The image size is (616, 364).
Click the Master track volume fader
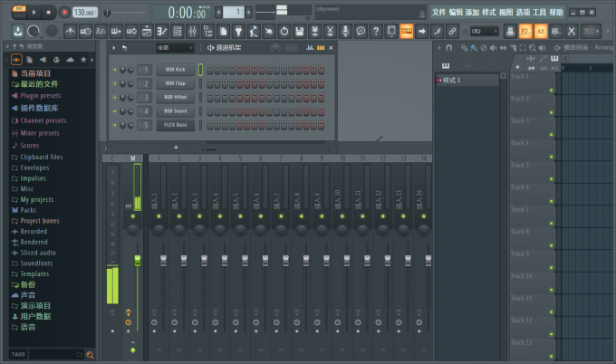click(x=138, y=261)
